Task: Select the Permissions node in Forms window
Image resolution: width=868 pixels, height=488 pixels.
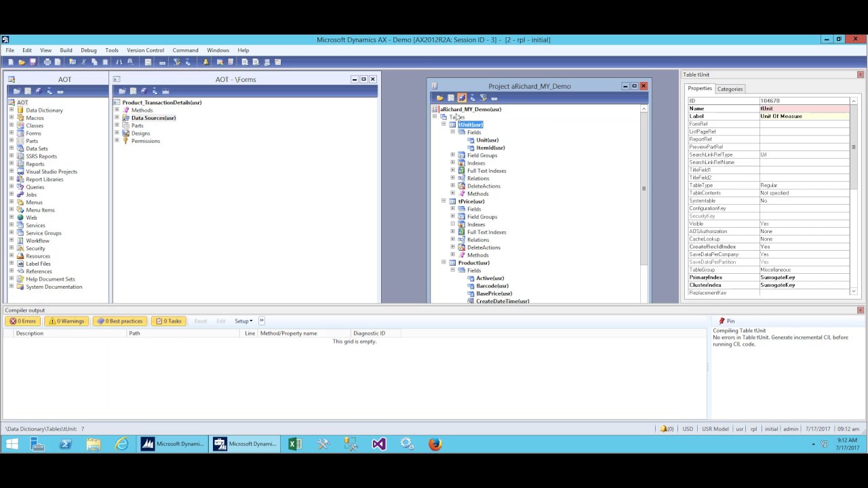Action: tap(145, 141)
